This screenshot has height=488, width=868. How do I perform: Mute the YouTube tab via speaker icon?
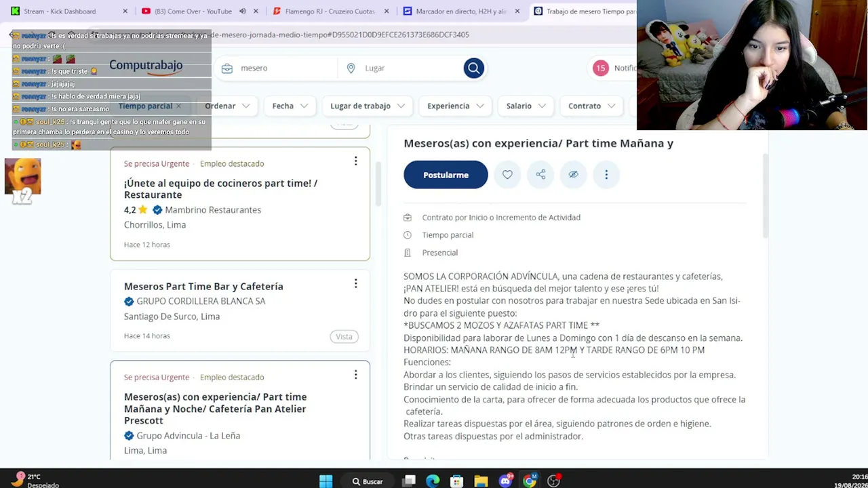[x=242, y=12]
